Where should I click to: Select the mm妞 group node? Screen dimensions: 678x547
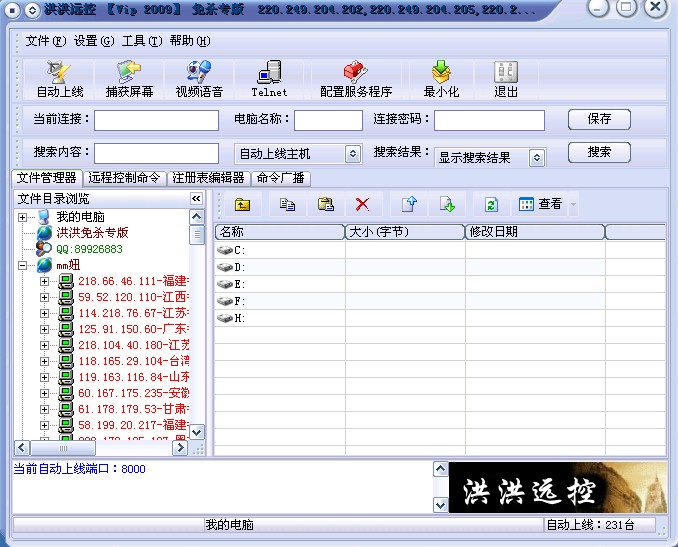[x=68, y=265]
